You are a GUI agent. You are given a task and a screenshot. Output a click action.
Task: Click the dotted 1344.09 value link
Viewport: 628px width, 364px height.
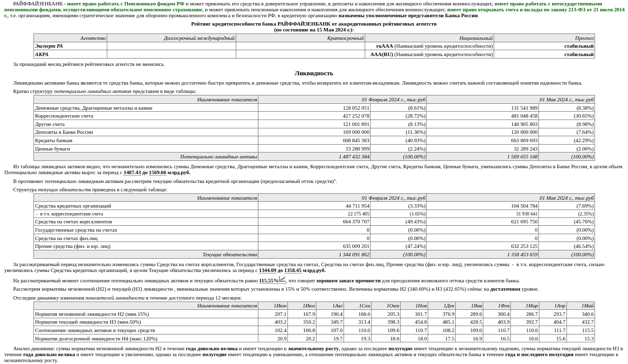(268, 270)
